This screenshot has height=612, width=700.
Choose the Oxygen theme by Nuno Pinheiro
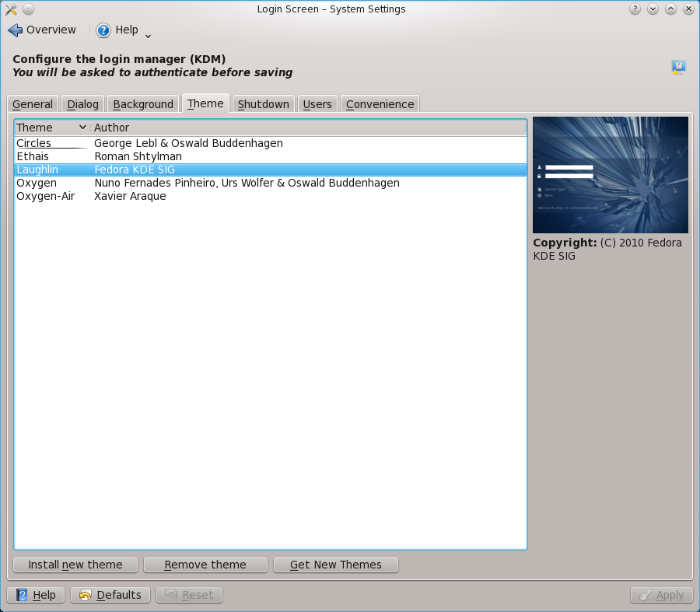[271, 183]
